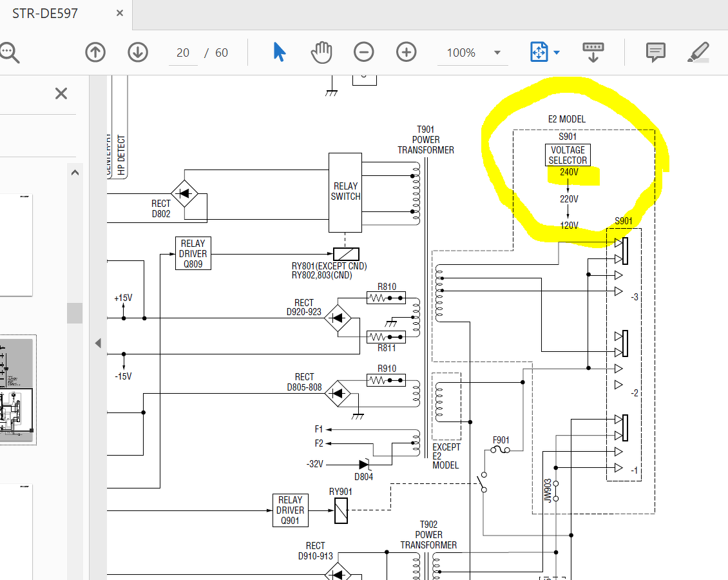Click the page number field showing 20
Viewport: 728px width, 580px height.
pos(183,52)
